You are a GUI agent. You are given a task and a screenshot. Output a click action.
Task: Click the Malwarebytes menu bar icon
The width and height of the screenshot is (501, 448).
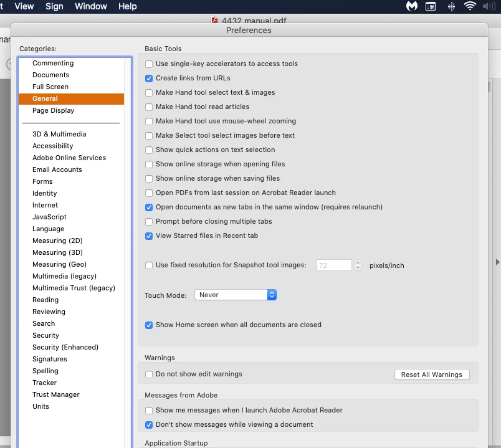(411, 6)
